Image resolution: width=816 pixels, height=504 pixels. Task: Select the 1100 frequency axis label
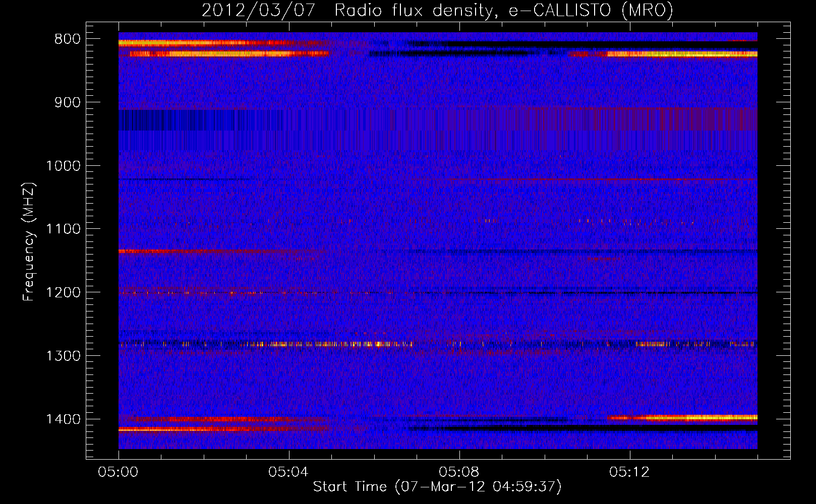[x=63, y=229]
